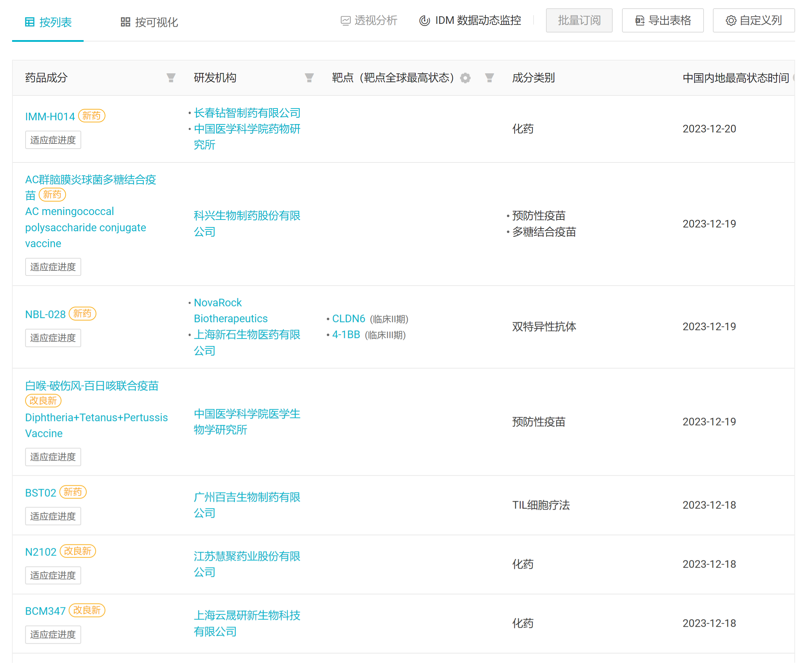This screenshot has width=801, height=672.
Task: Open IDM 数据动态监控 monitoring
Action: [470, 21]
